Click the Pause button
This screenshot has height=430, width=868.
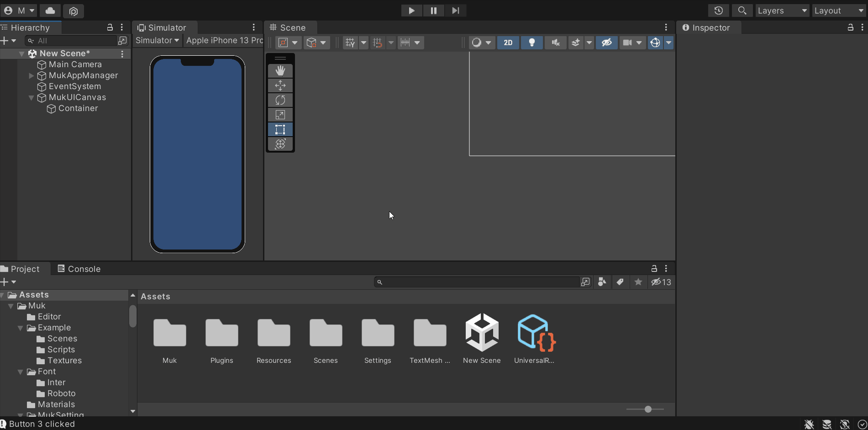(433, 11)
